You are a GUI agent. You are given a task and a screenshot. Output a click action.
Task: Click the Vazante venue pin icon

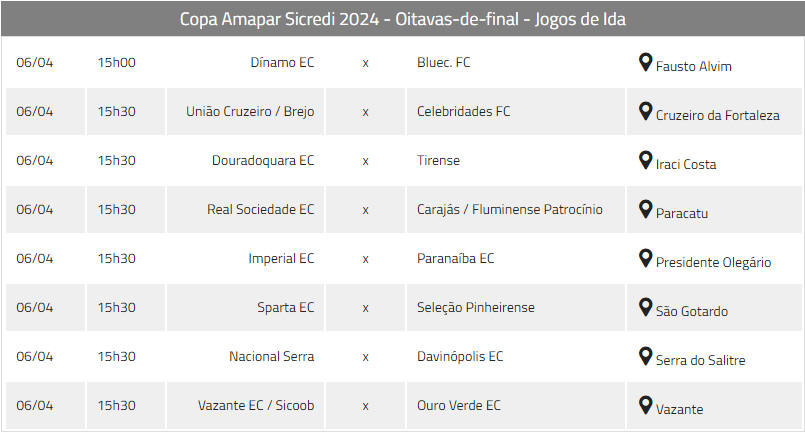[645, 405]
